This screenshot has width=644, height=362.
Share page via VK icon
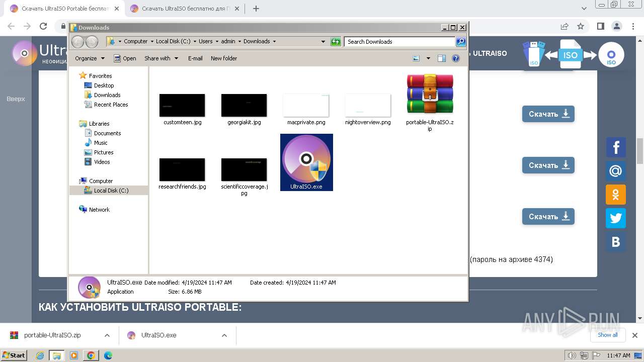[616, 242]
